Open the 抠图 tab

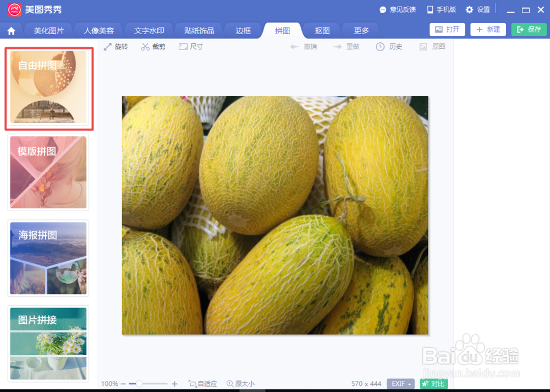(x=322, y=31)
